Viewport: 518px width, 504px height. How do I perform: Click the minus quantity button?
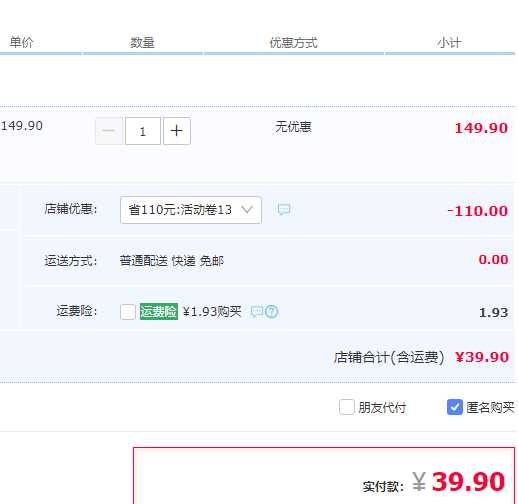(109, 131)
